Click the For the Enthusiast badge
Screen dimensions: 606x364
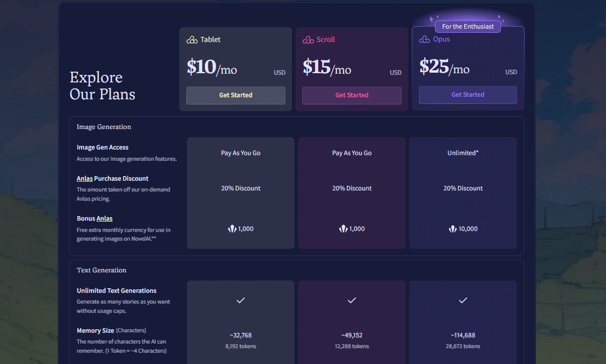click(468, 26)
